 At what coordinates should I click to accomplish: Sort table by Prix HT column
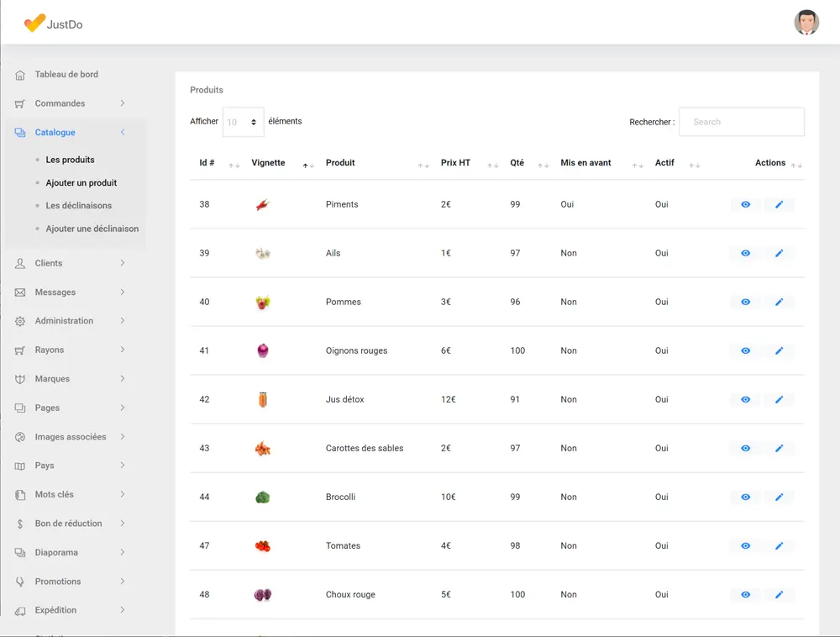[x=455, y=163]
